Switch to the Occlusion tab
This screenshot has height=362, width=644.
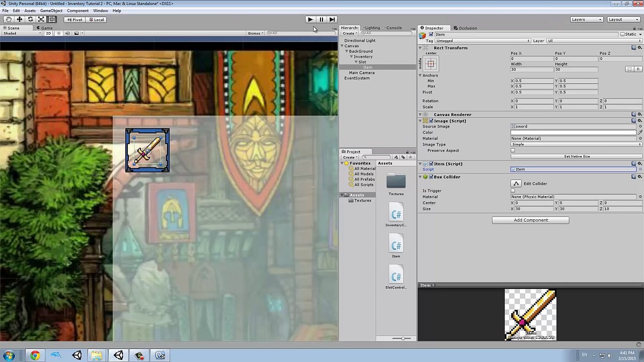point(465,28)
